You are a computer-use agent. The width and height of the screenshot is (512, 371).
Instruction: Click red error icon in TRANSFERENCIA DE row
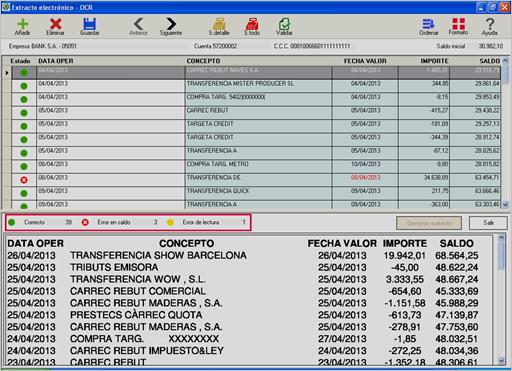(24, 180)
